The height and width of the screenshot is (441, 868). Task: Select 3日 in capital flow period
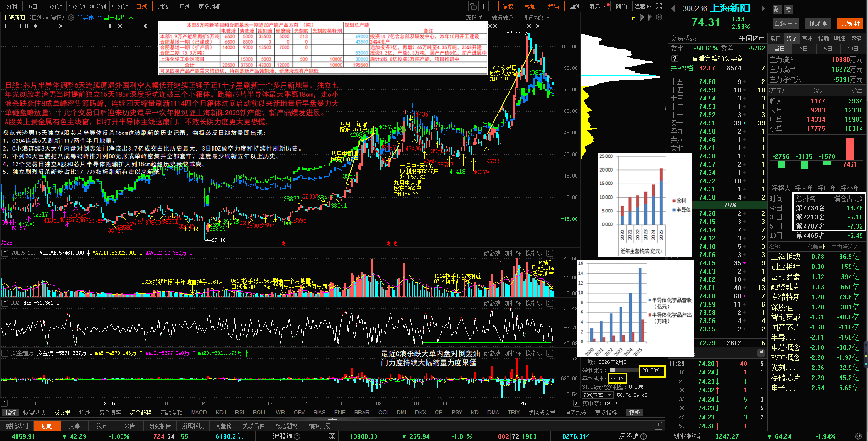[x=804, y=49]
